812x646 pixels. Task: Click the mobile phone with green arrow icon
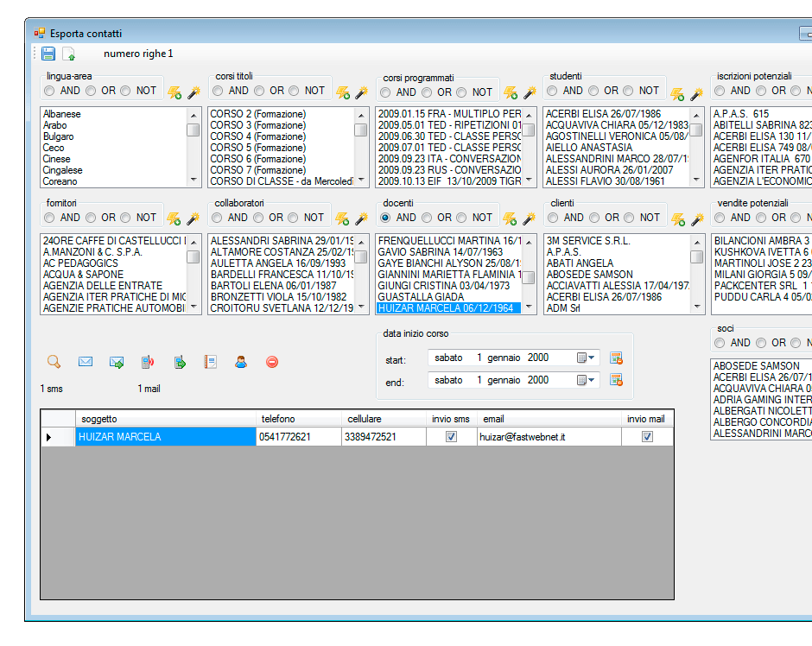point(180,362)
